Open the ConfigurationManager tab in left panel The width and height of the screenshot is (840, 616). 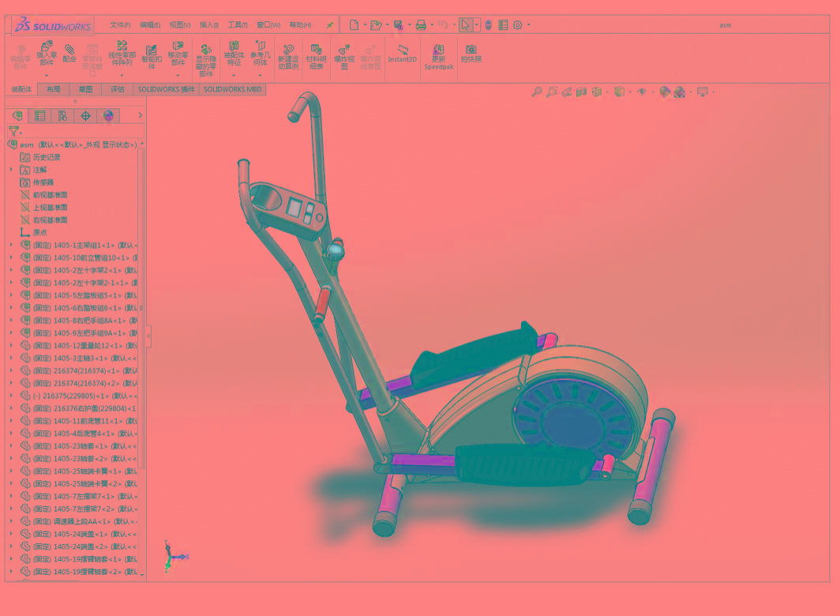(62, 115)
